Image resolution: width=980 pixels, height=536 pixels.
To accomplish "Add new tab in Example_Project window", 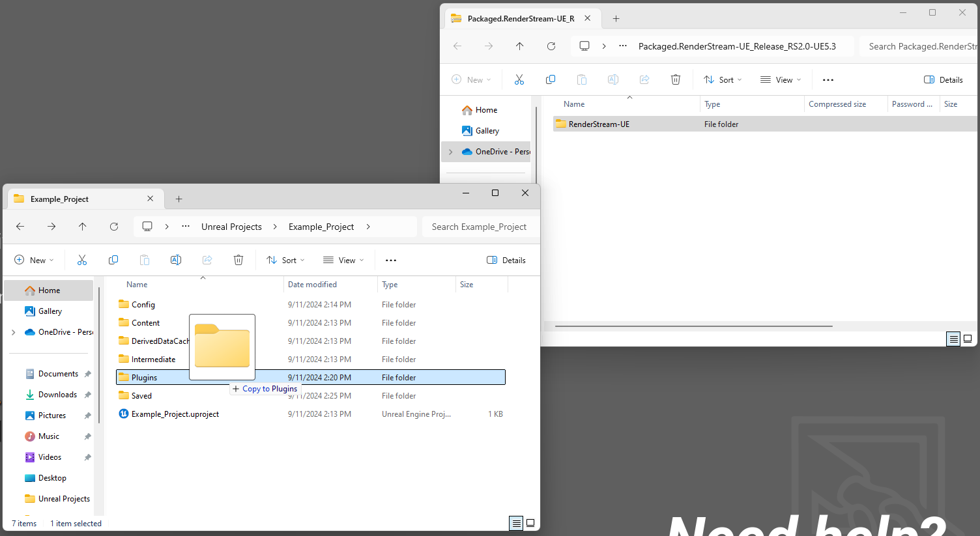I will pyautogui.click(x=179, y=199).
